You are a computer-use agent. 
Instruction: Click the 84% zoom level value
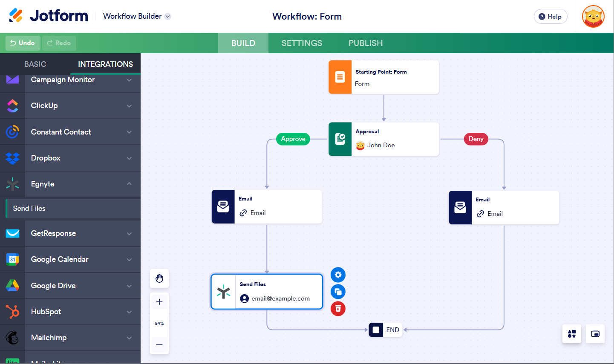(159, 324)
